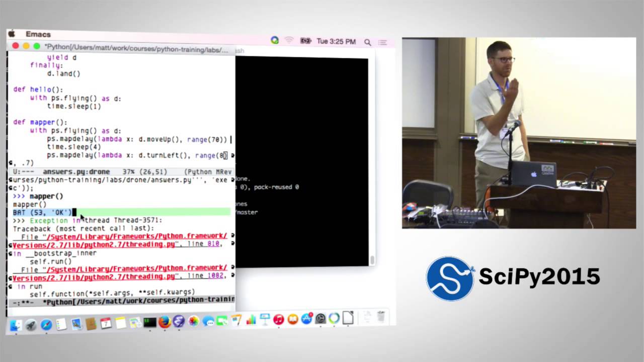The image size is (644, 362).
Task: Open the Emacs application menu
Action: 38,34
